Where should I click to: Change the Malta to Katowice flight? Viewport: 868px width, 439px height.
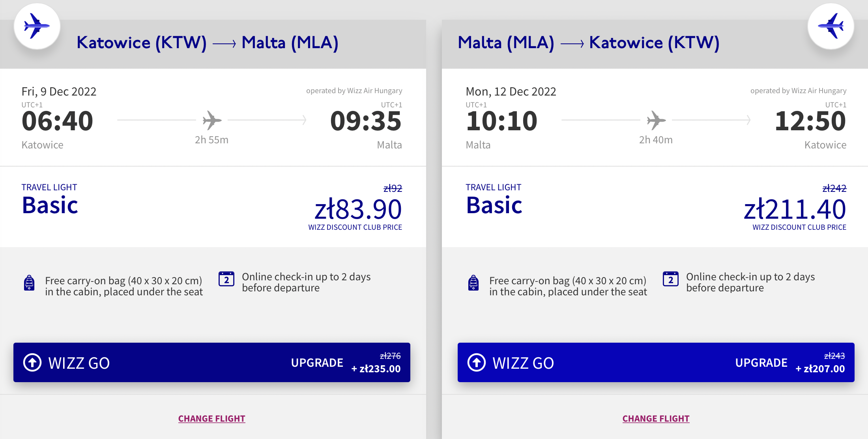pos(656,418)
